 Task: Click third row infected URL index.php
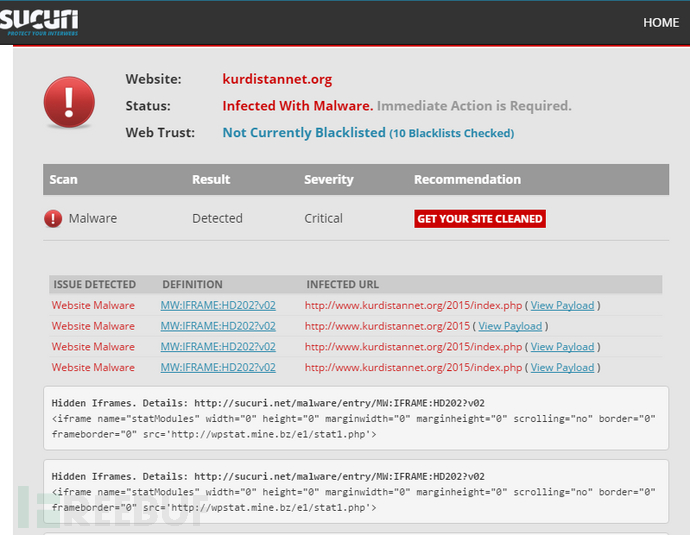pyautogui.click(x=413, y=347)
